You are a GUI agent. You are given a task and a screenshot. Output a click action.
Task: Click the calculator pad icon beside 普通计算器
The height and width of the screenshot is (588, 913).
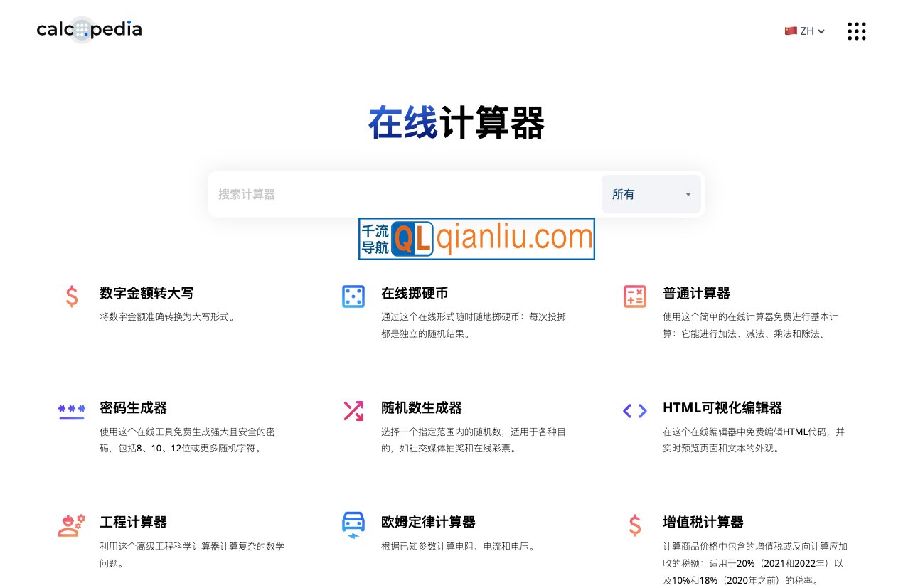click(635, 296)
